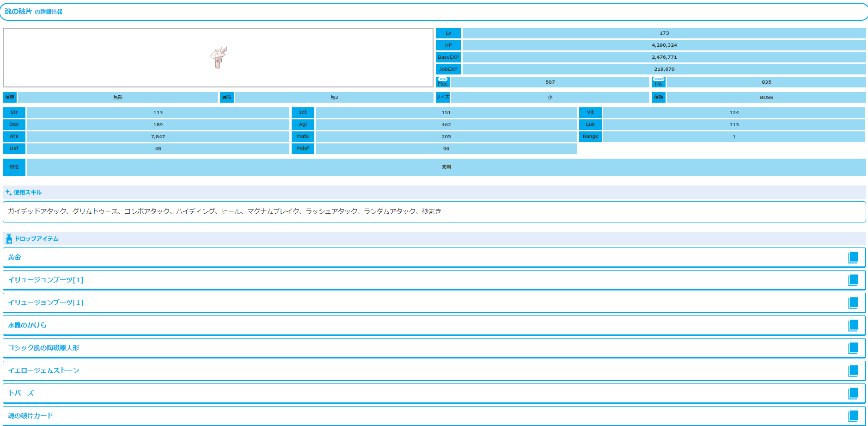Click the book icon beside 水晶のかけら
The width and height of the screenshot is (868, 426).
coord(853,326)
